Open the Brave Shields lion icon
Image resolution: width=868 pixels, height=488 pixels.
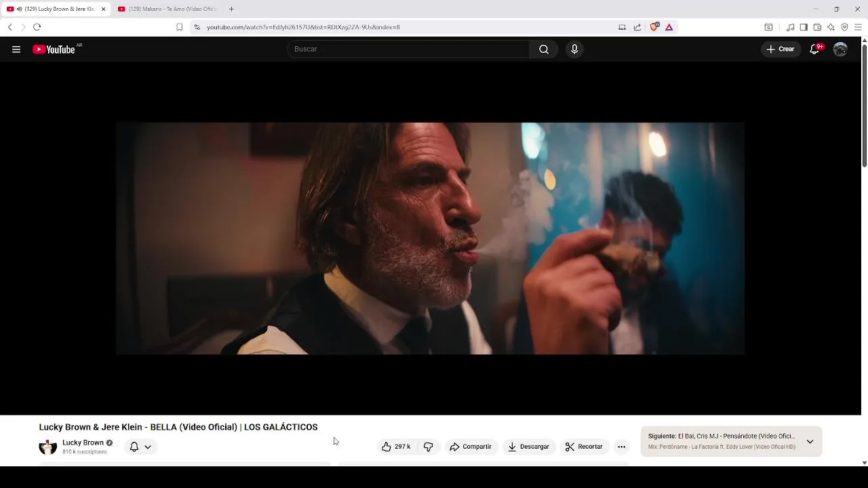click(x=654, y=27)
